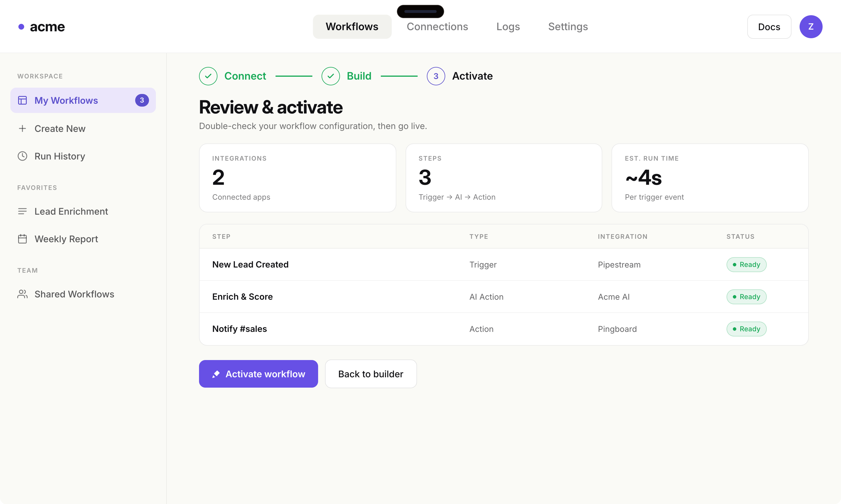Go back to the Build step label
Image resolution: width=841 pixels, height=504 pixels.
coord(359,76)
